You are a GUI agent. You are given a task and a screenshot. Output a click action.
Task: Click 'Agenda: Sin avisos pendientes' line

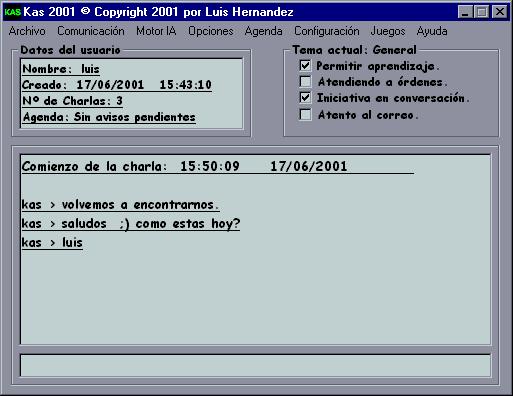[109, 117]
